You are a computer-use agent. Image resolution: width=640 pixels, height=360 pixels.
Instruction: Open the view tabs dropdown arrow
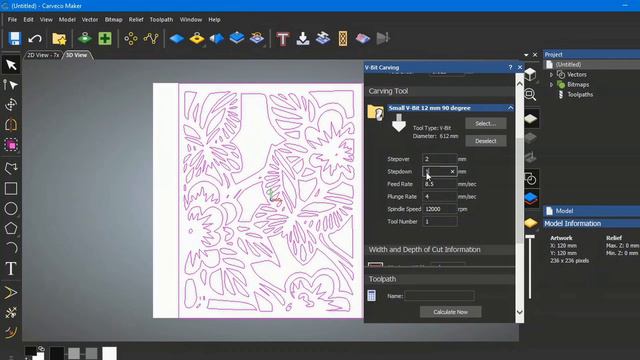point(526,55)
